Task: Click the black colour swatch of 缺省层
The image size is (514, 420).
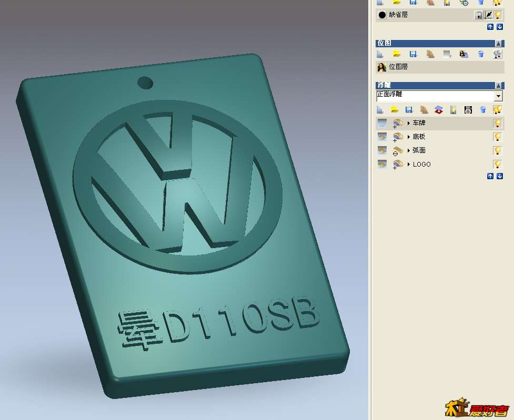Action: click(382, 15)
